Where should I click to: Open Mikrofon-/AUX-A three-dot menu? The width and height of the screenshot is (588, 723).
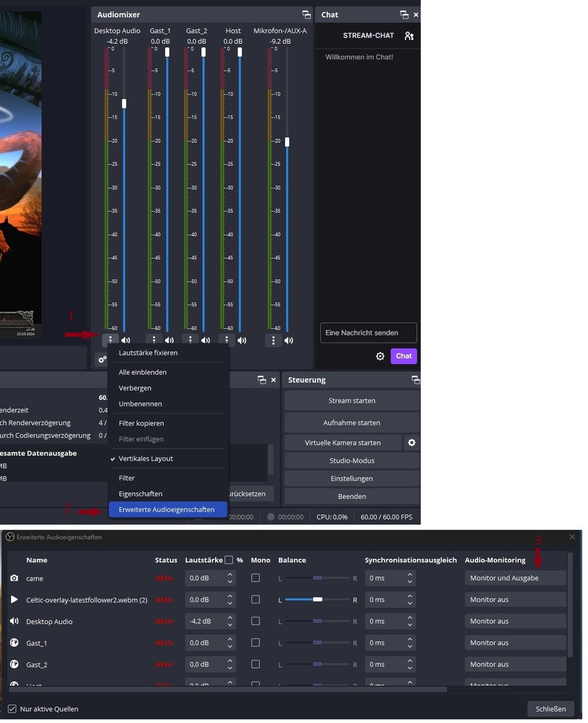tap(273, 340)
